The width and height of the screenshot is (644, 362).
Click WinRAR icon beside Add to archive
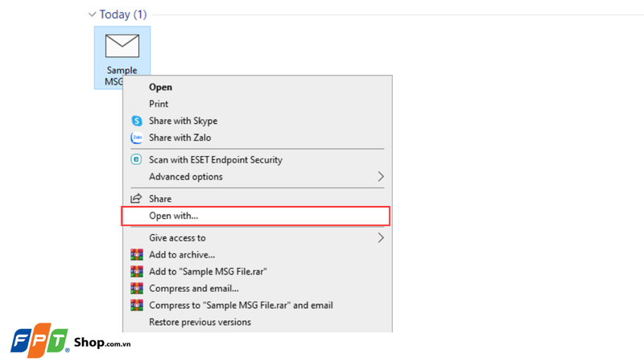coord(137,255)
